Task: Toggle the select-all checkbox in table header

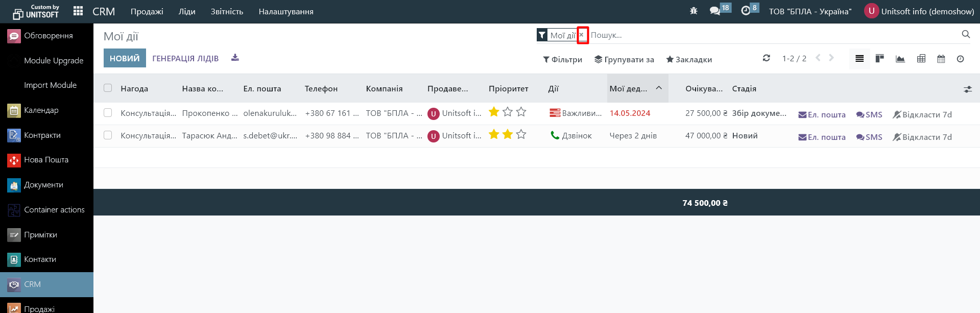Action: pos(108,88)
